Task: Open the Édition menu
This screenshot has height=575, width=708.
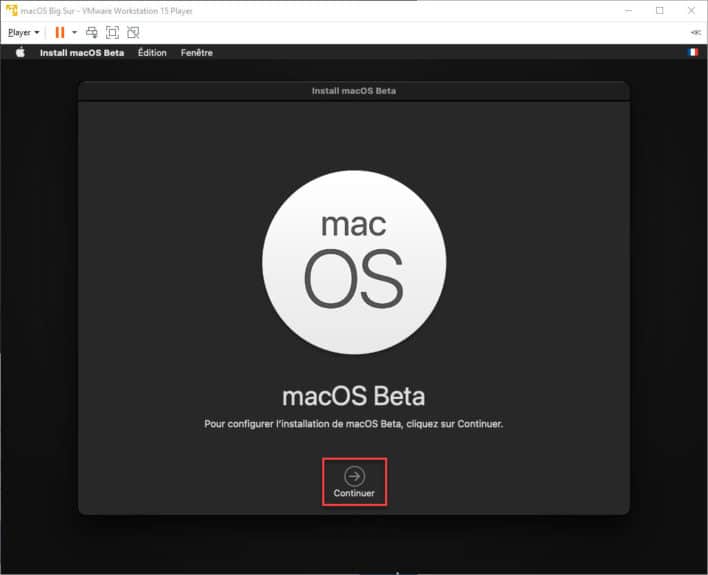Action: [x=152, y=52]
